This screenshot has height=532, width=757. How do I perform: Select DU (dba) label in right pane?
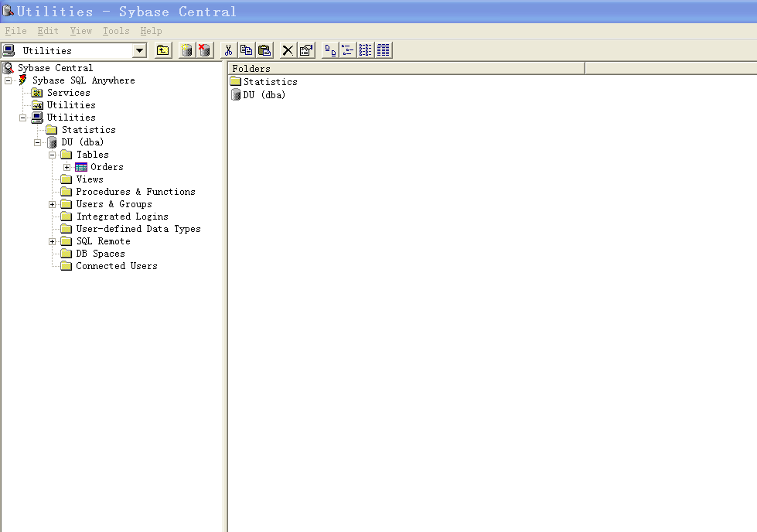click(264, 95)
